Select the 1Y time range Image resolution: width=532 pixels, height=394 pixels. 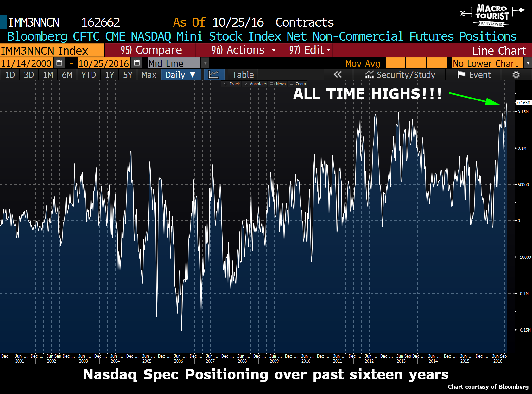(x=110, y=75)
